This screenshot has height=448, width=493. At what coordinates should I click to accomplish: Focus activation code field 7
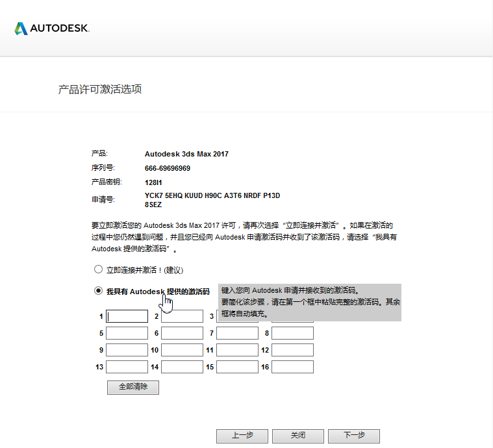tap(237, 333)
